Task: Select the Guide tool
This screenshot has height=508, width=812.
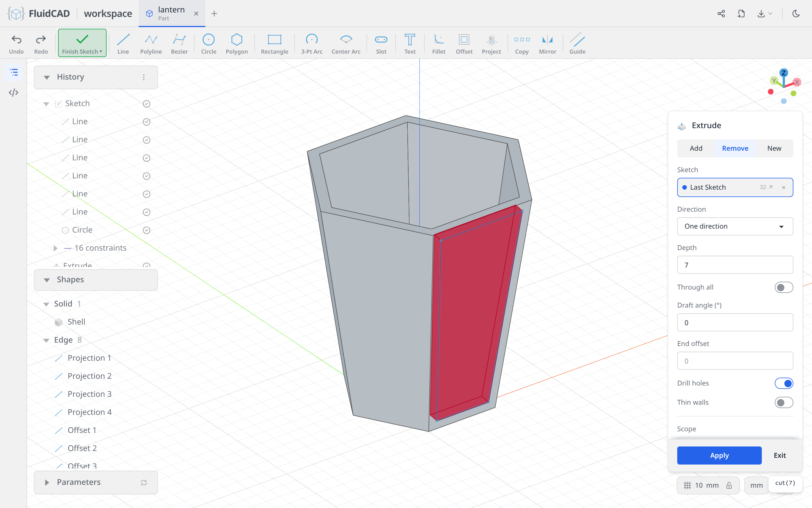Action: click(577, 43)
